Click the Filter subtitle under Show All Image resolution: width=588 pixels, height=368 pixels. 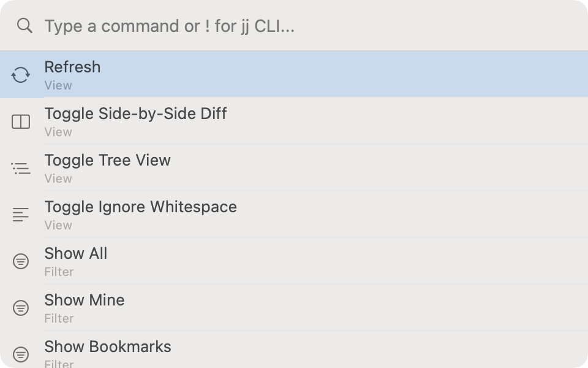[59, 272]
